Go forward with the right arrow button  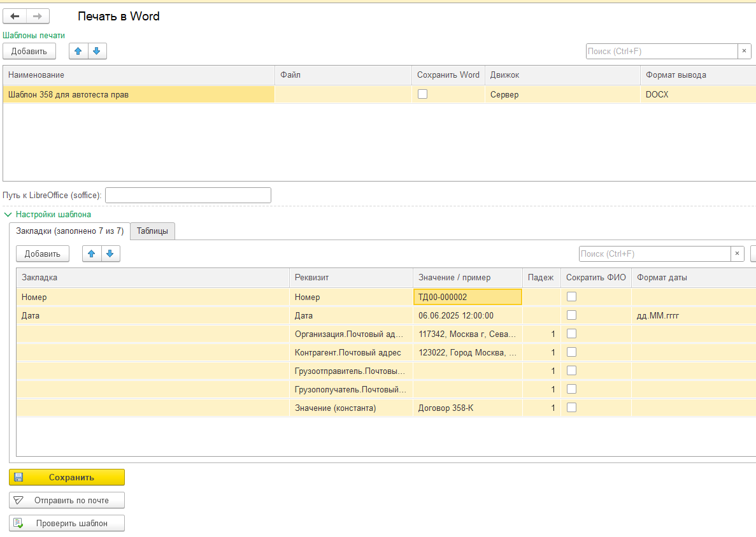point(38,17)
